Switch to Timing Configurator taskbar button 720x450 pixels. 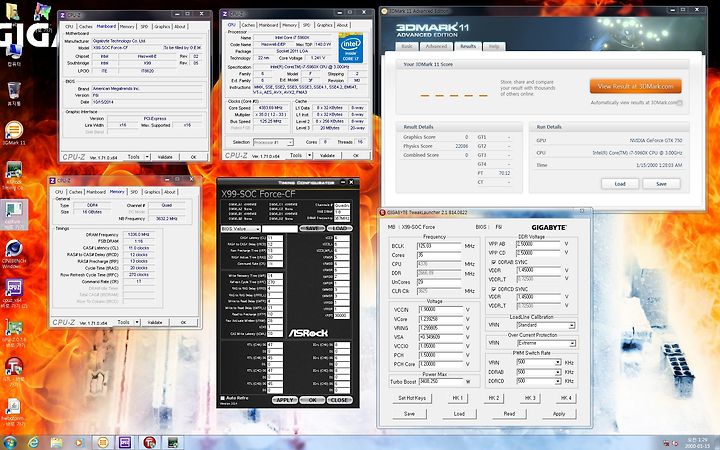(x=172, y=442)
